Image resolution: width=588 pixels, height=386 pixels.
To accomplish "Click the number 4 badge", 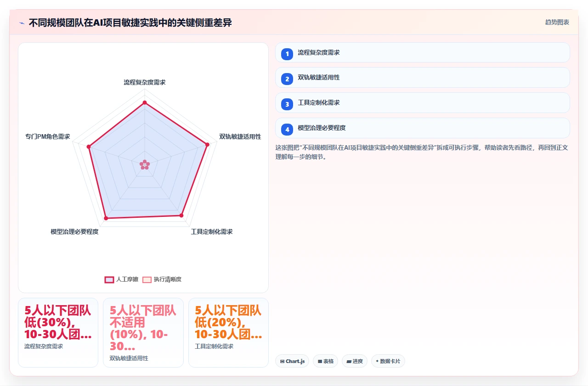I will coord(287,130).
